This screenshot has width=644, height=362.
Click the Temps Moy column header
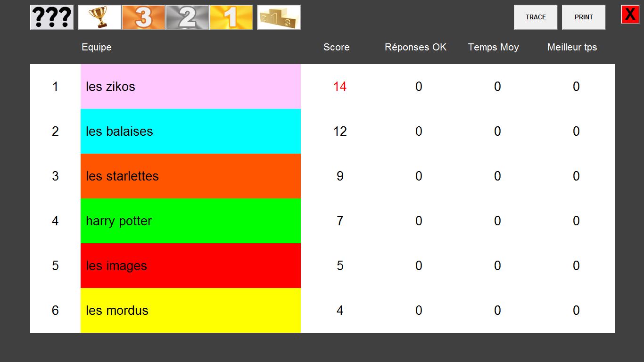click(x=493, y=47)
